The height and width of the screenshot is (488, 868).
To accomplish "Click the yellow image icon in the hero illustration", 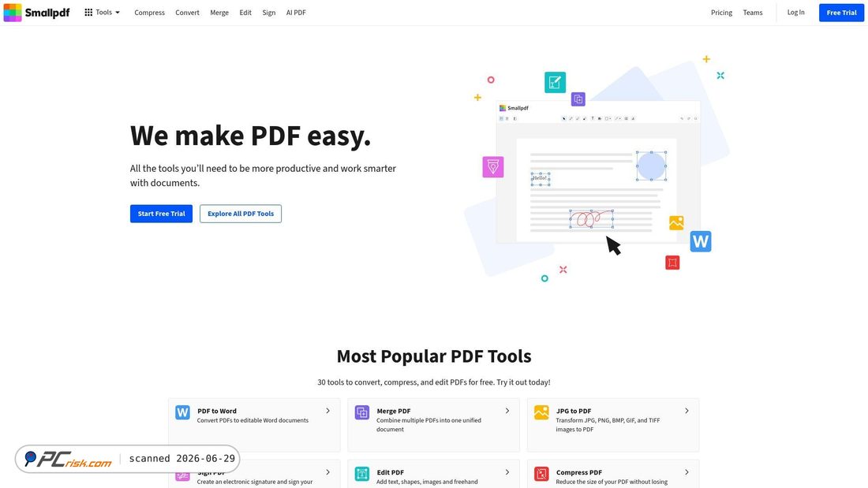I will coord(676,222).
